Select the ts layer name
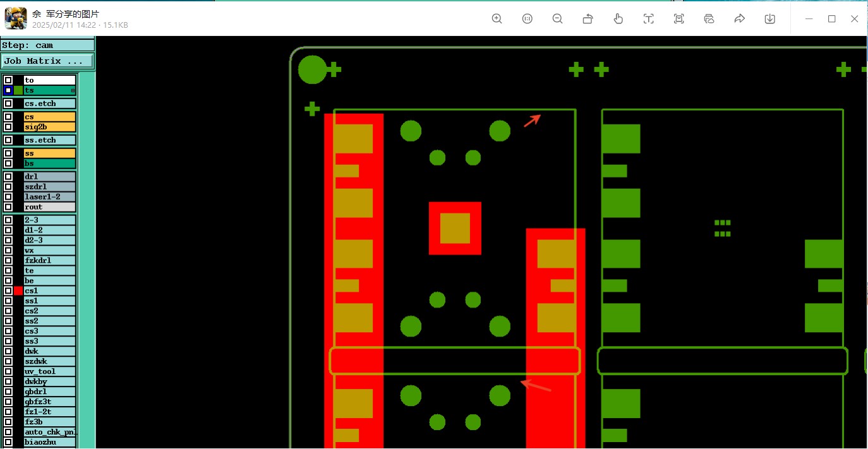 [x=50, y=90]
